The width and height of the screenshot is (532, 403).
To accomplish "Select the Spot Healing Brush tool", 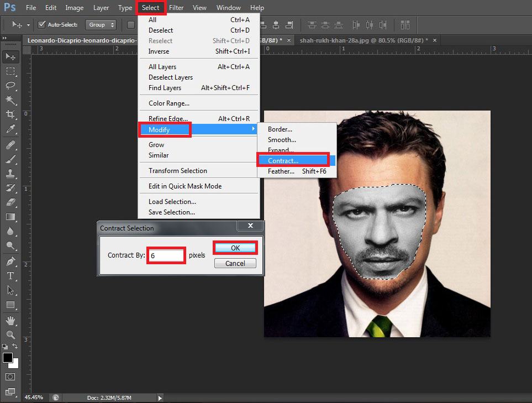I will click(10, 145).
